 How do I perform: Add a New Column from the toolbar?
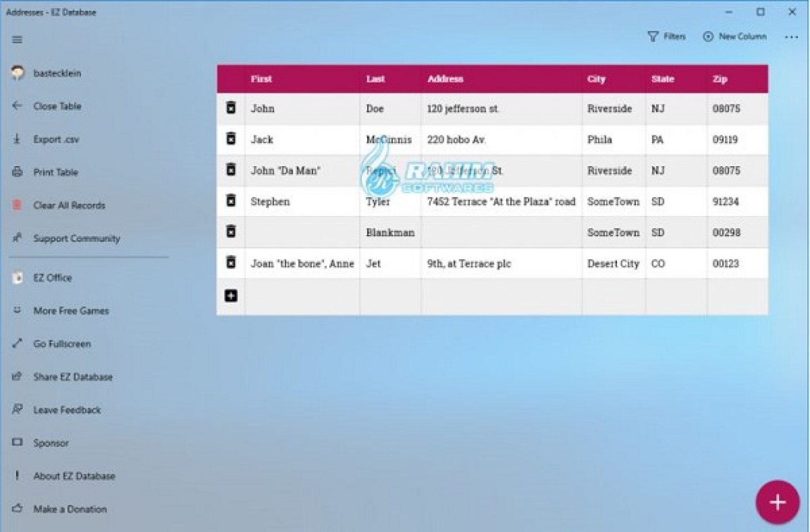pyautogui.click(x=735, y=37)
